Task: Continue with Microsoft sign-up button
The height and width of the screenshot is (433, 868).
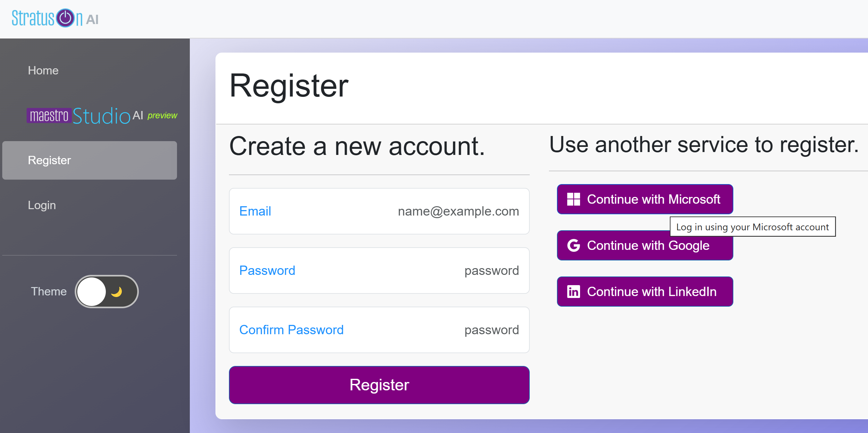Action: tap(645, 199)
